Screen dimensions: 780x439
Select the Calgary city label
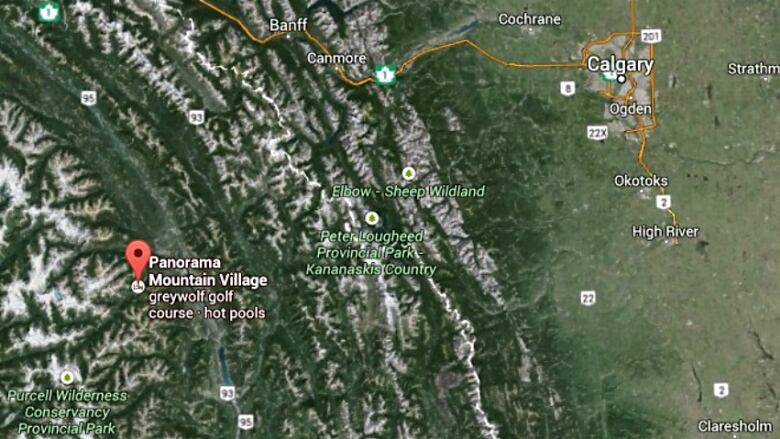pos(620,65)
